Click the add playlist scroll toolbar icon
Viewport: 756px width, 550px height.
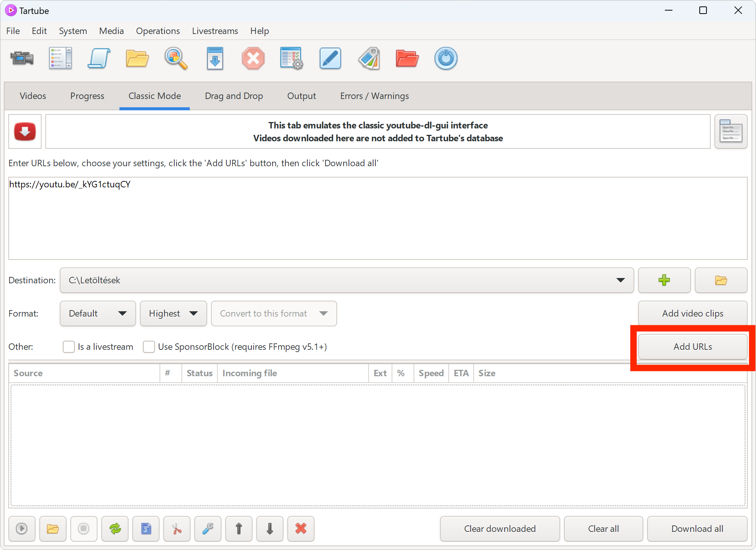click(99, 59)
